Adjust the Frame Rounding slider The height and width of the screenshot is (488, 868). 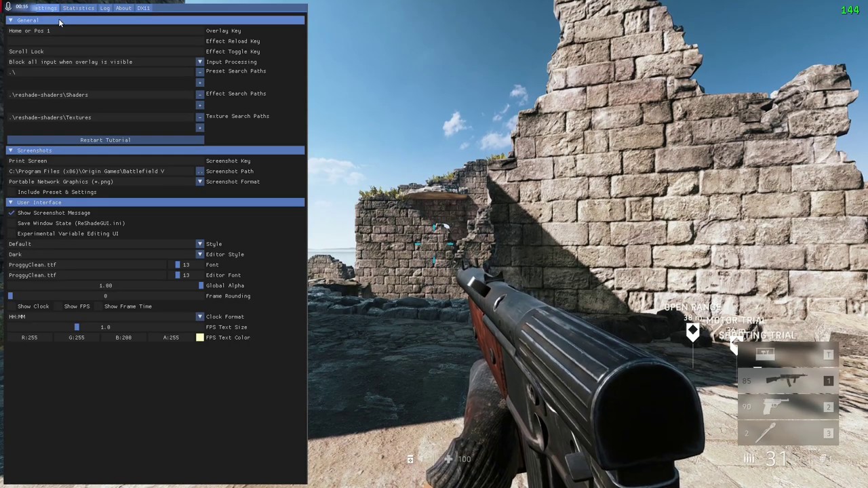(x=105, y=296)
